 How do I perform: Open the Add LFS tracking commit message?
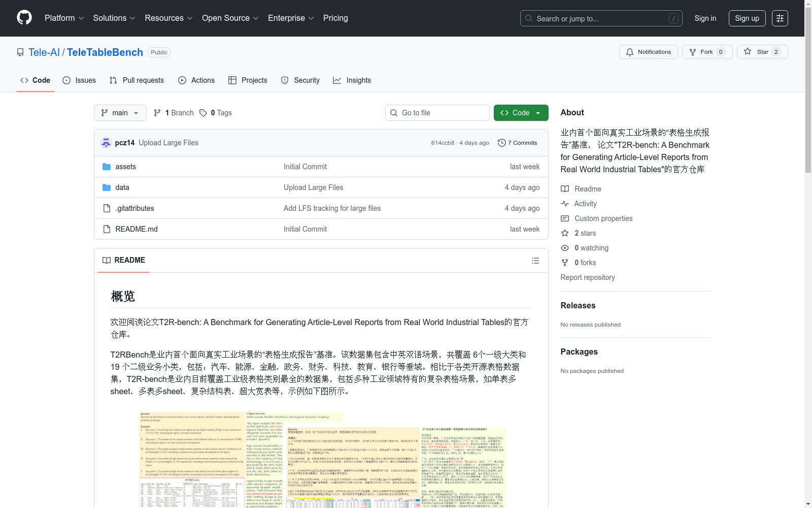[332, 208]
